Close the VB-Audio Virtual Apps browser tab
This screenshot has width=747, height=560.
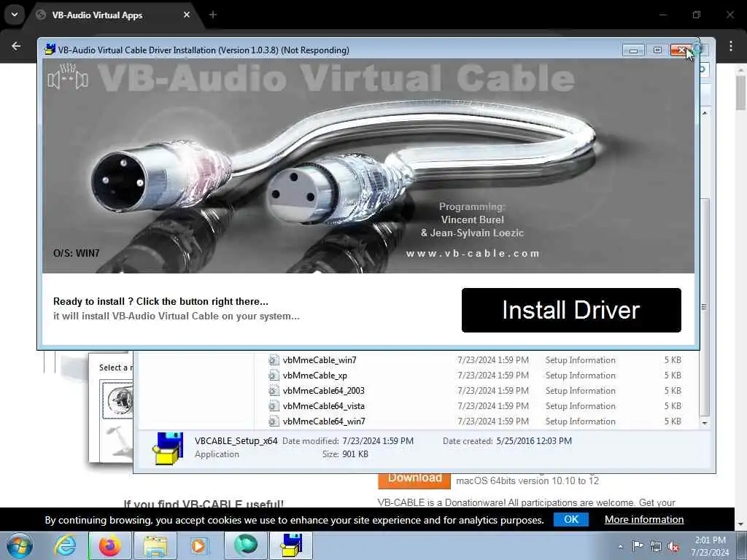tap(187, 15)
